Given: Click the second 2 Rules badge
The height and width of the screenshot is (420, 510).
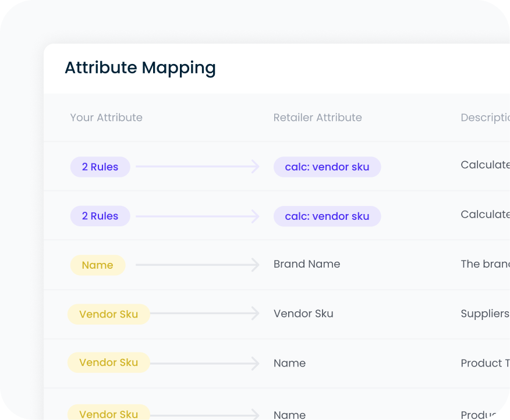Looking at the screenshot, I should (100, 216).
